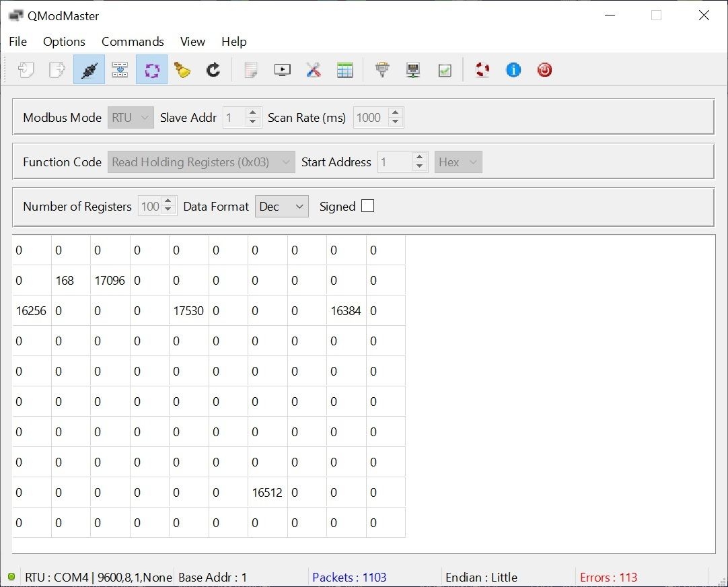The width and height of the screenshot is (728, 587).
Task: Open the Start Address Hex format dropdown
Action: (458, 162)
